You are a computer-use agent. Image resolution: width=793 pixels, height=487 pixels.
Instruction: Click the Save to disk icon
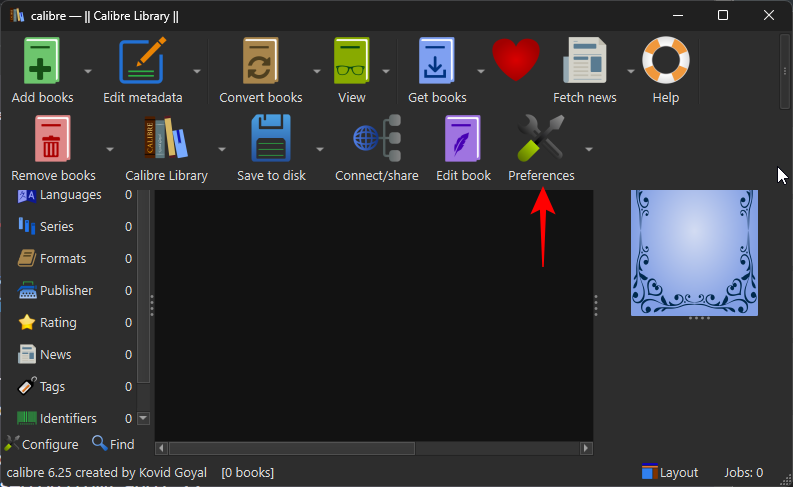271,138
